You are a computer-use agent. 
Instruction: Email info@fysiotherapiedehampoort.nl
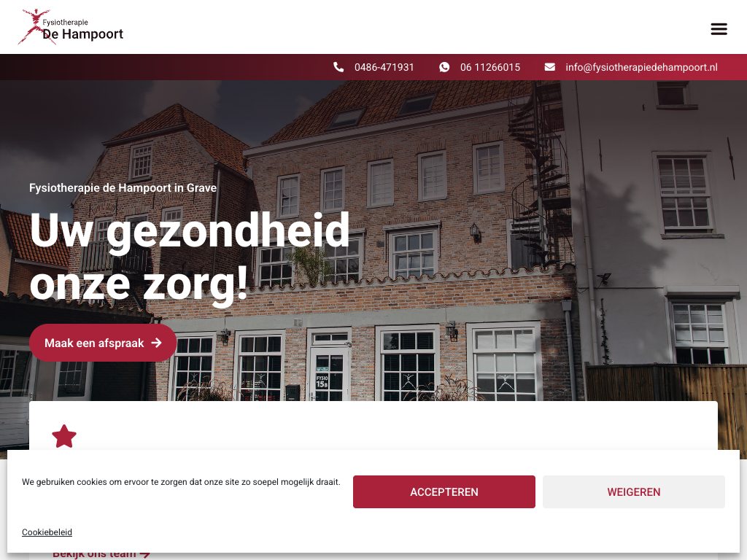coord(641,67)
